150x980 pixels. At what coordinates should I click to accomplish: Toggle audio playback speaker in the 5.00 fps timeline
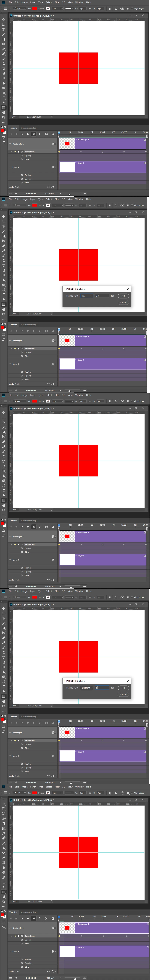[x=34, y=918]
